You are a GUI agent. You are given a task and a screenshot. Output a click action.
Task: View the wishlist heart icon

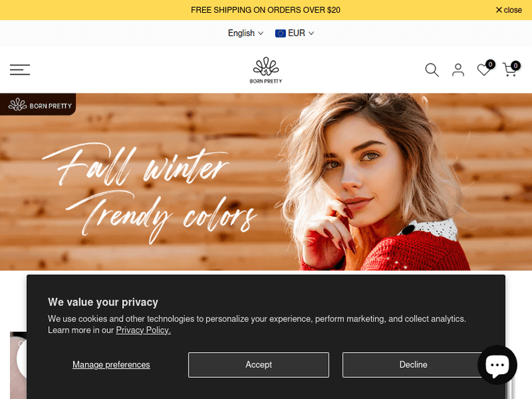(484, 70)
